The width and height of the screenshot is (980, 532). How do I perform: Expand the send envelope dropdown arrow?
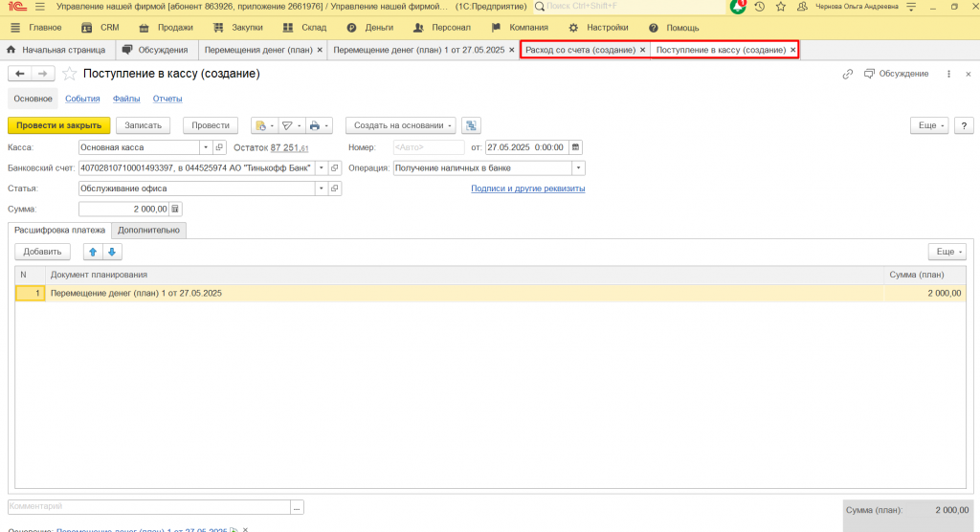pyautogui.click(x=299, y=125)
